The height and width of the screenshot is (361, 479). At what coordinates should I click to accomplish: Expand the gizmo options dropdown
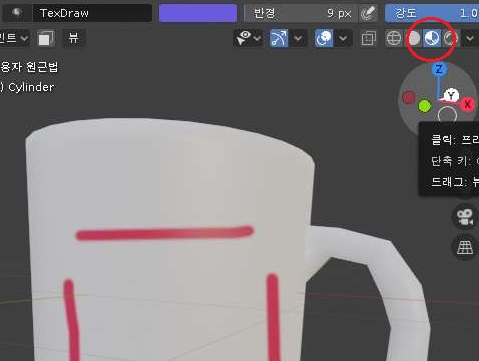(x=298, y=38)
